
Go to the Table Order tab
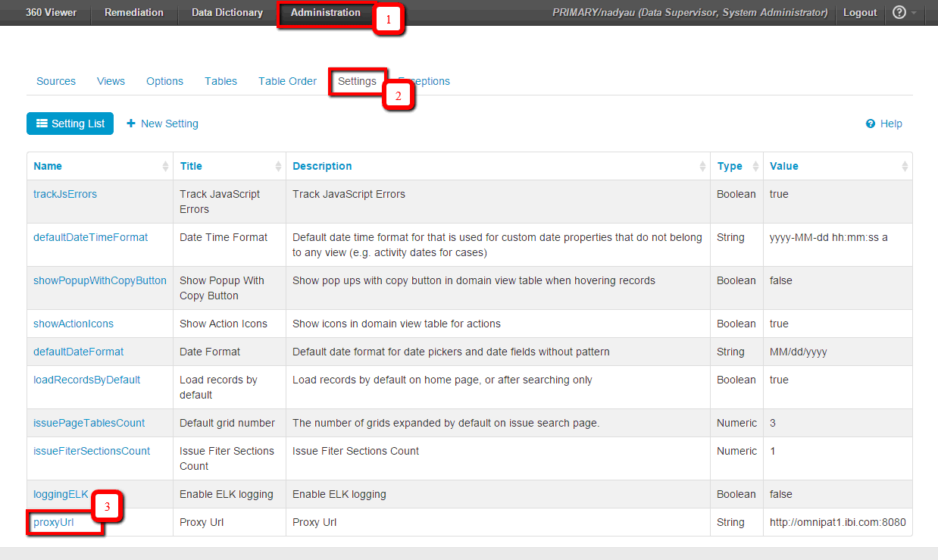point(287,81)
